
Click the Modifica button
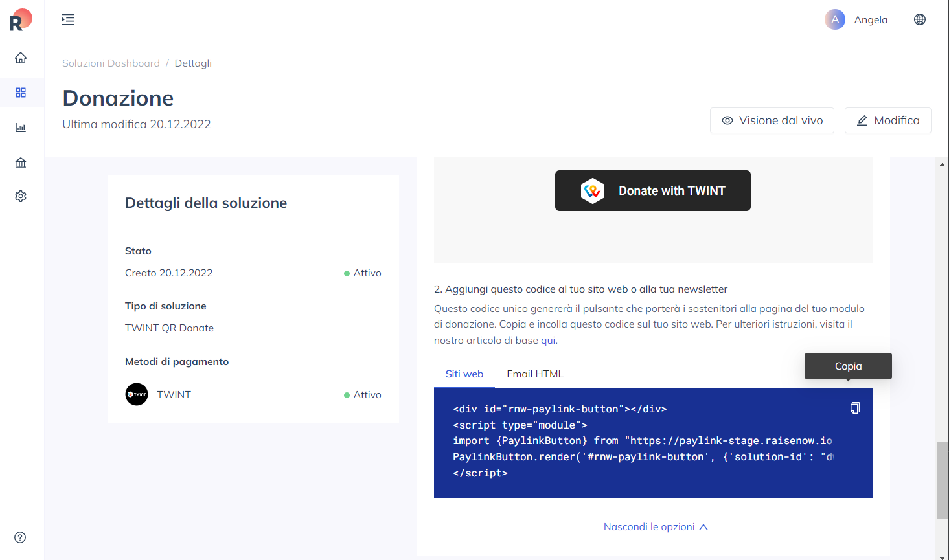point(888,120)
